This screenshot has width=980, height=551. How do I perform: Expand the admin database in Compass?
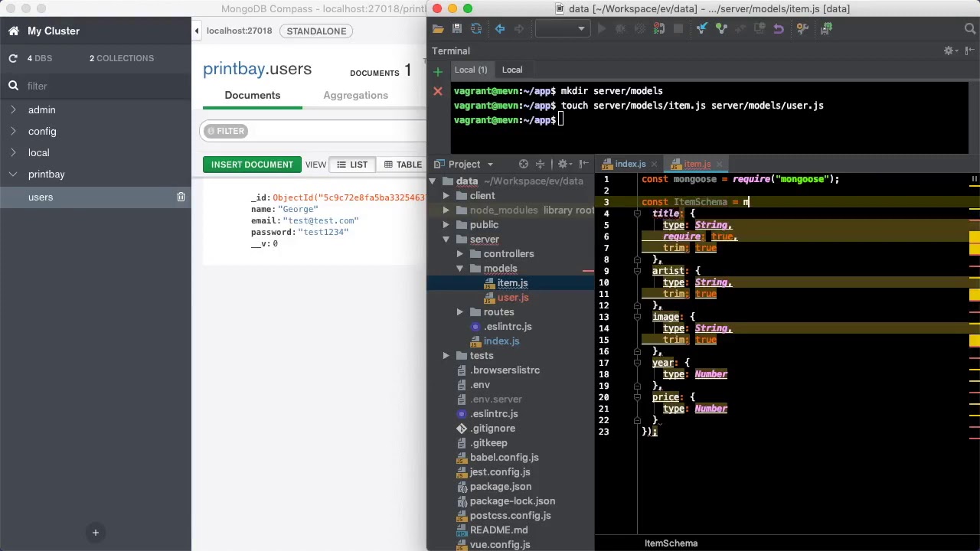tap(13, 110)
